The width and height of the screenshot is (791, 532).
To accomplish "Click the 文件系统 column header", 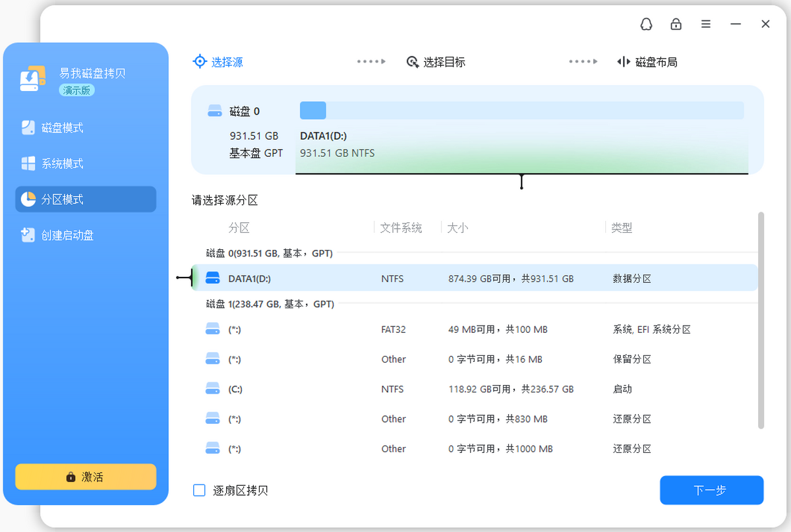I will click(x=401, y=227).
